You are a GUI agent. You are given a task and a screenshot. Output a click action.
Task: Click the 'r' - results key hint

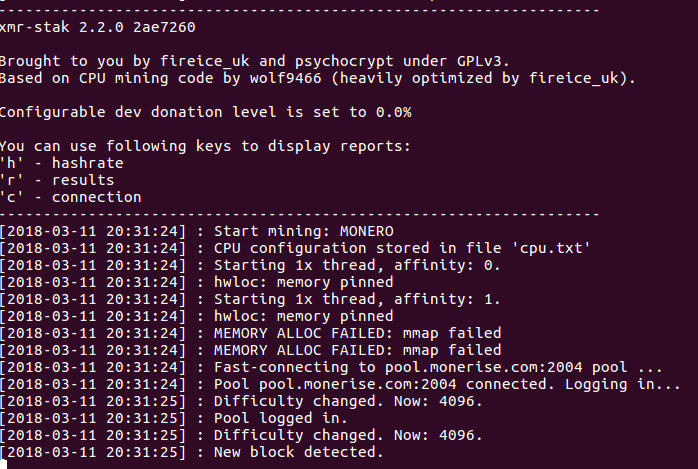click(x=57, y=180)
